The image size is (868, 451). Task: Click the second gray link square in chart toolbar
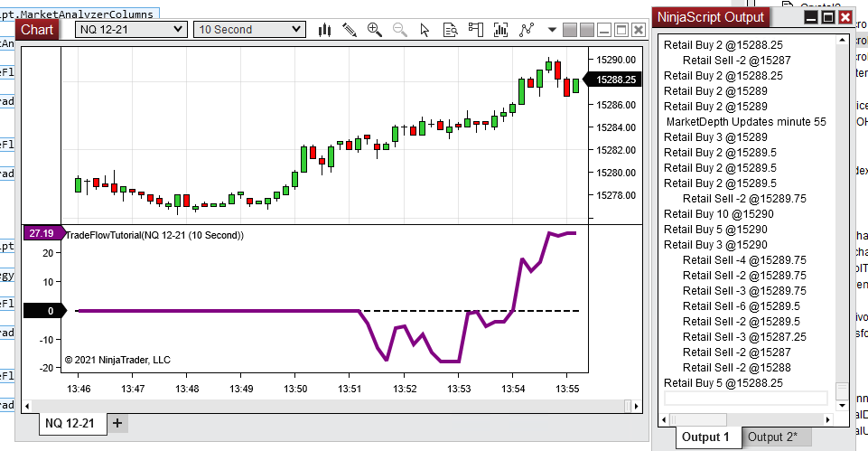coord(587,30)
